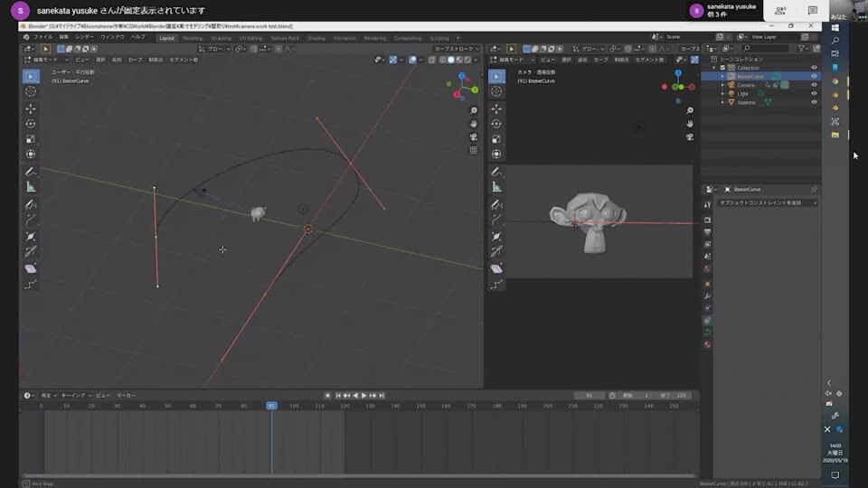868x488 pixels.
Task: Open the 編集モード mode dropdown in left viewport
Action: point(46,59)
